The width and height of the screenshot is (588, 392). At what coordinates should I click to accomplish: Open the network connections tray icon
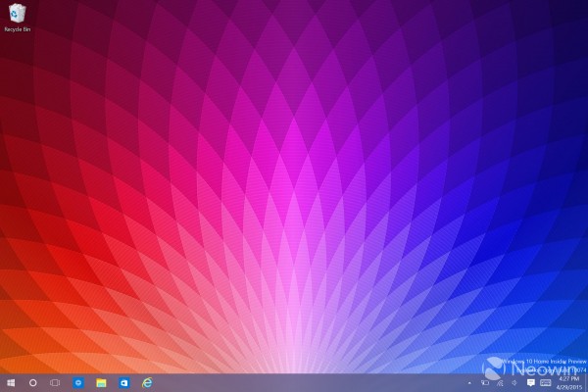click(x=501, y=382)
